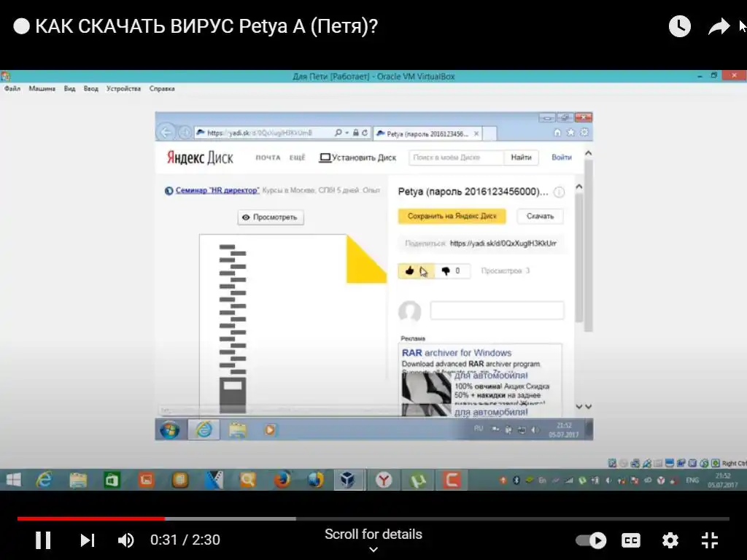
Task: Select the Petya browser tab
Action: pos(427,134)
